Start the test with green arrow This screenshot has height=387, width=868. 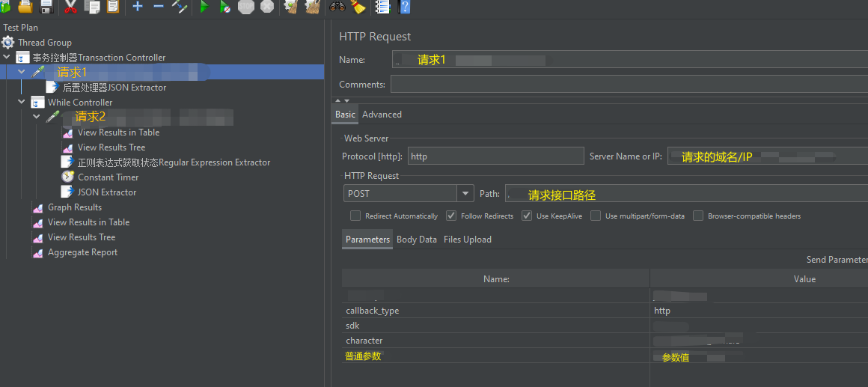(x=204, y=7)
